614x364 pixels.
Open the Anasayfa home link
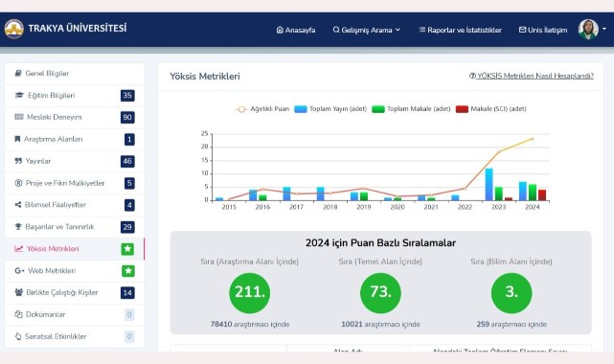[296, 30]
